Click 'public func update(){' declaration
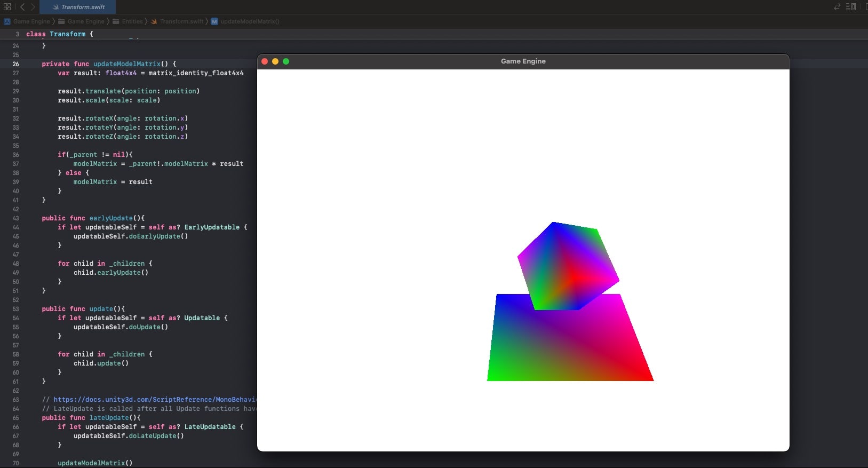 83,309
